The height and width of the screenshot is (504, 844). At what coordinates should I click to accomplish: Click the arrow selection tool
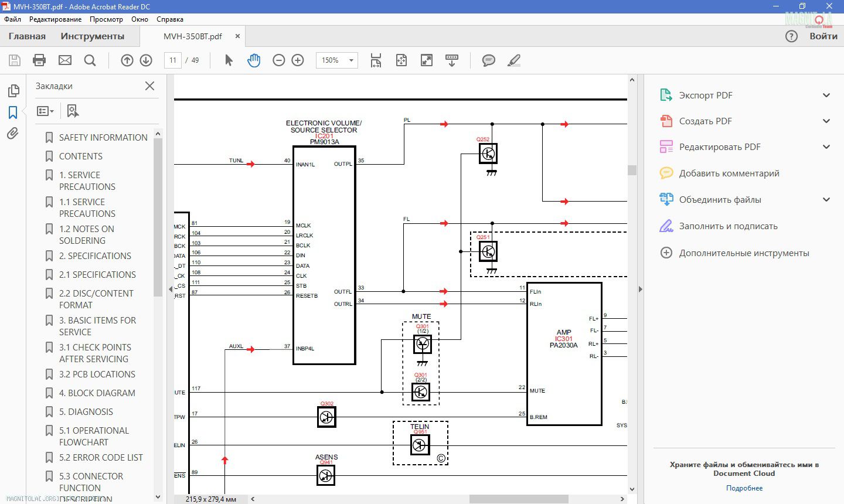[x=229, y=60]
